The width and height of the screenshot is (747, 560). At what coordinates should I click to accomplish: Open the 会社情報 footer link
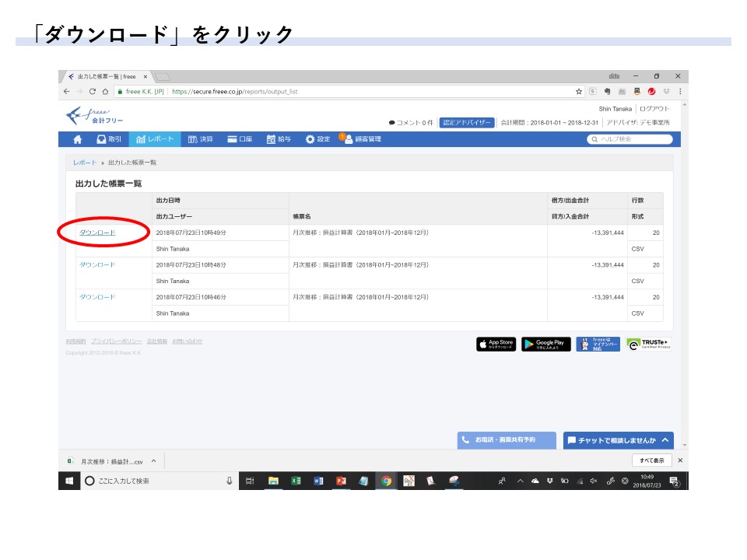156,341
